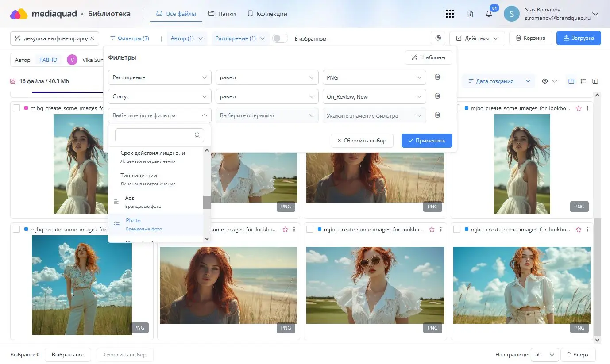Toggle the eye preview visibility icon
This screenshot has height=364, width=610.
coord(545,81)
